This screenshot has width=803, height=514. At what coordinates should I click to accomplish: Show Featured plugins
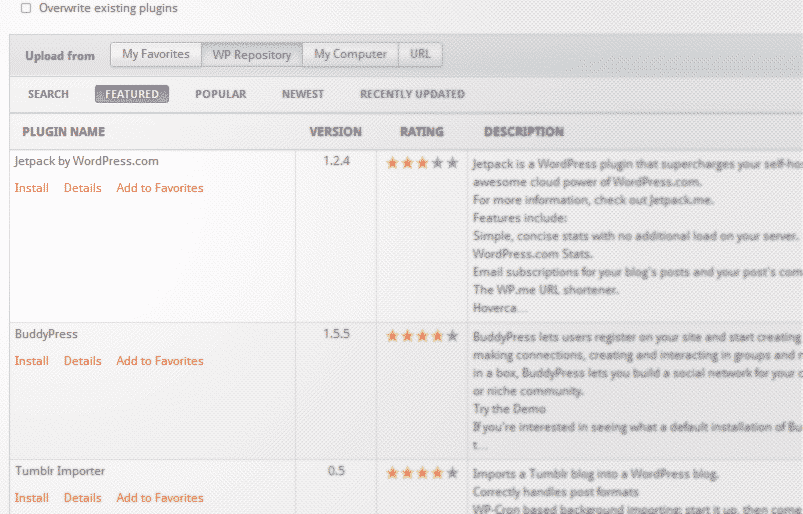tap(132, 94)
